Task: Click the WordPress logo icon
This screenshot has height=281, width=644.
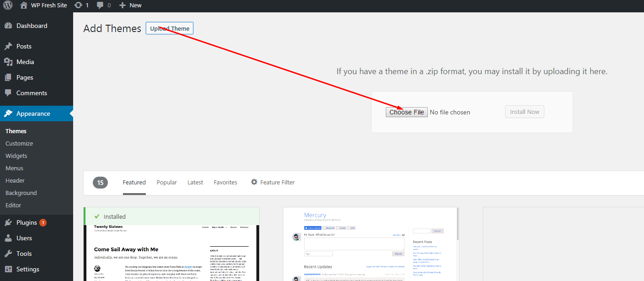Action: [8, 5]
